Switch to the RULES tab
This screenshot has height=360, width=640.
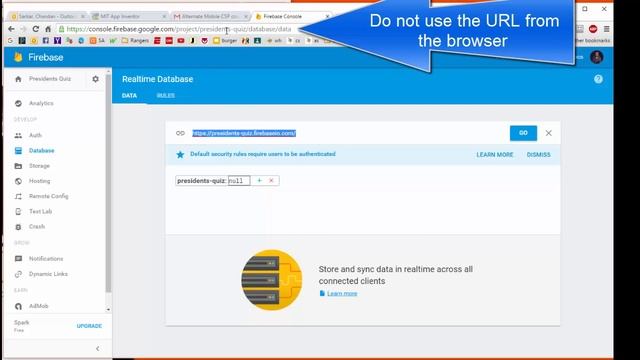click(x=166, y=96)
